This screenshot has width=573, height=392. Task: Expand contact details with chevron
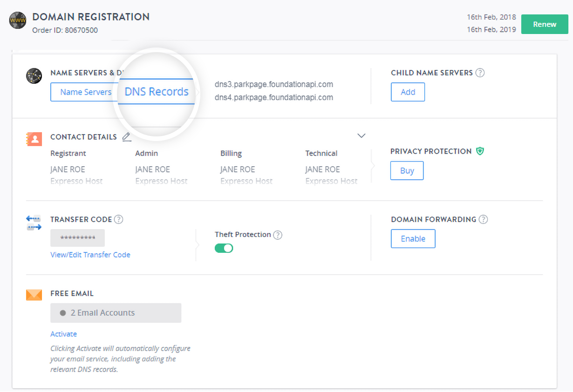(x=361, y=136)
